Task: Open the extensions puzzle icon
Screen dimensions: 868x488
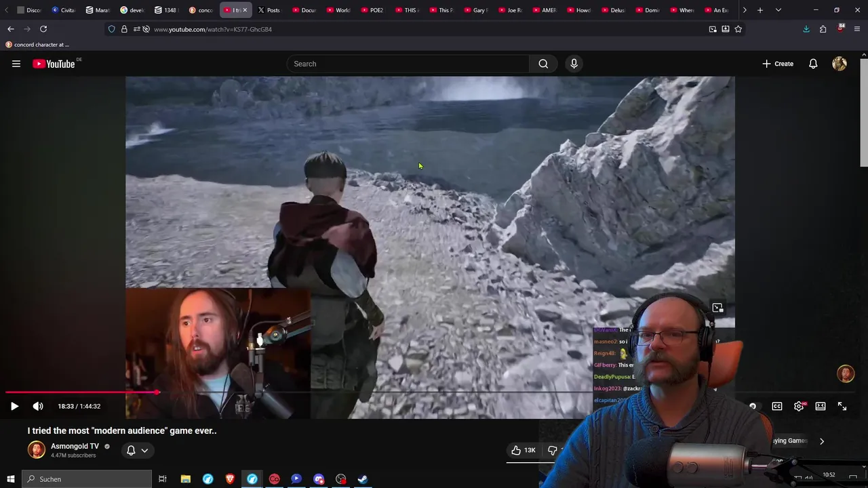Action: (x=823, y=29)
